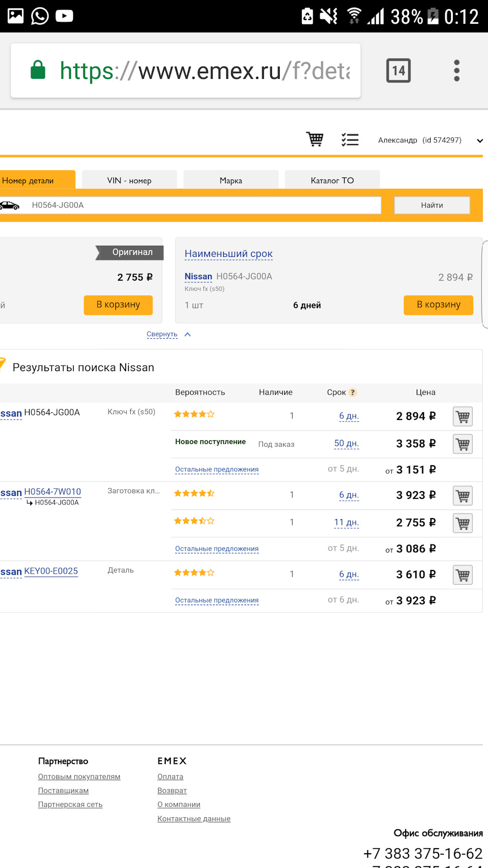Open 50 дн. delivery term link
This screenshot has height=868, width=488.
(x=346, y=443)
